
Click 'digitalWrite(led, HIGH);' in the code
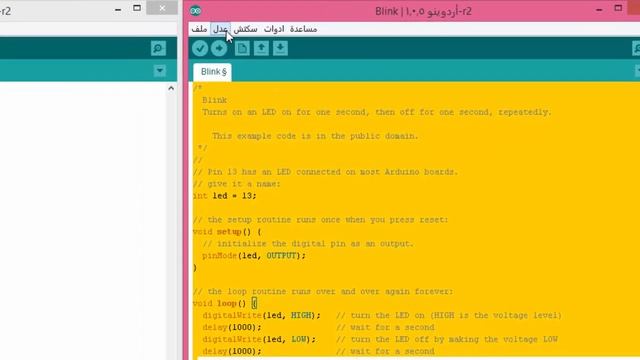(x=262, y=316)
